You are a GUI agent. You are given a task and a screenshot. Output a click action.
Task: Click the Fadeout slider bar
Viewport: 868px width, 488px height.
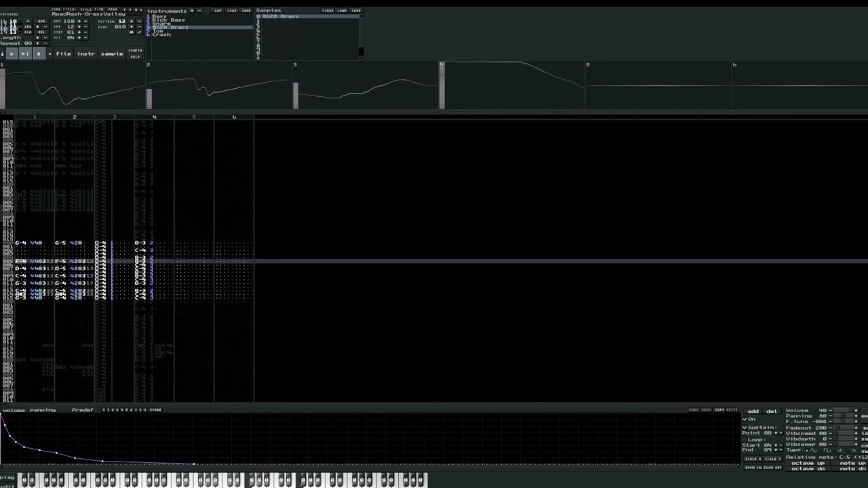(x=844, y=428)
